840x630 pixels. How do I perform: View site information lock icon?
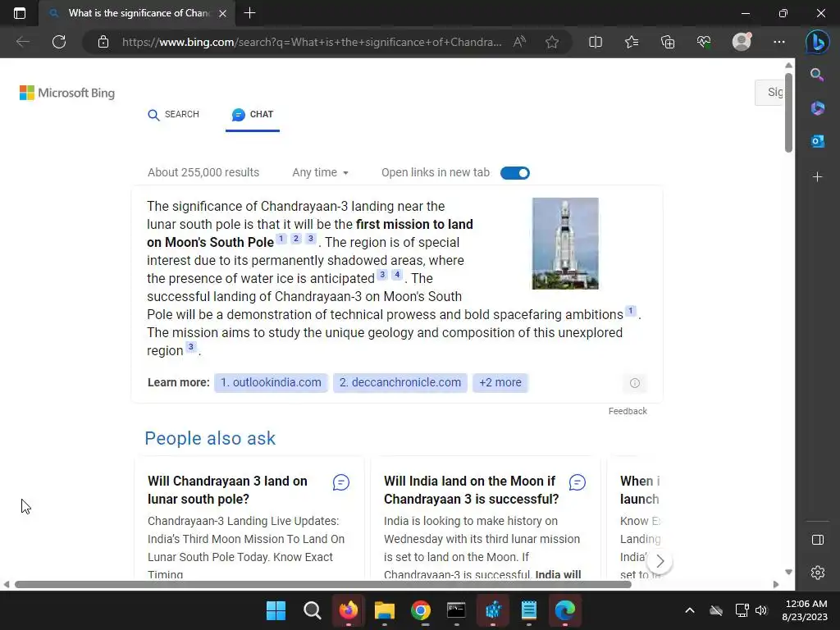tap(103, 42)
